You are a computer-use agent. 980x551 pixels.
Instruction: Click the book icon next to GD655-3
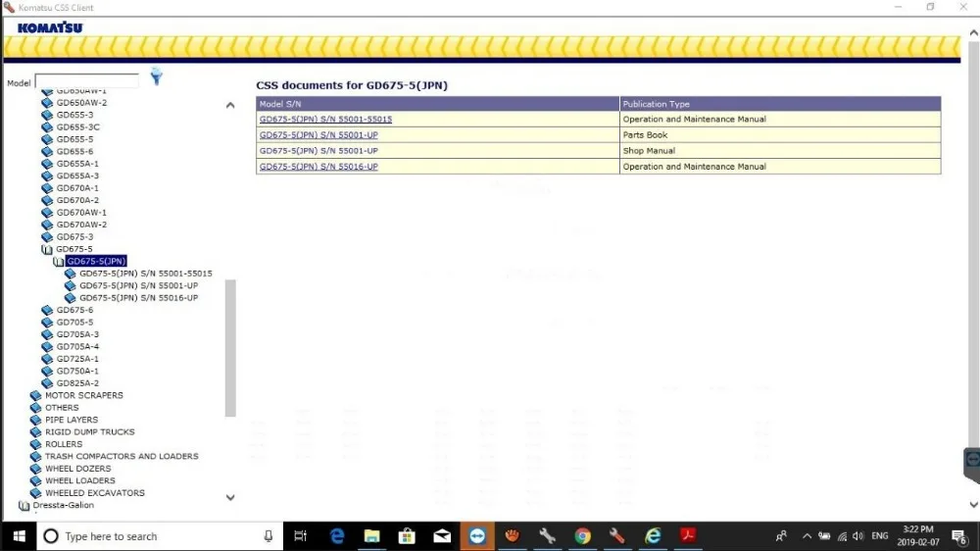[47, 115]
